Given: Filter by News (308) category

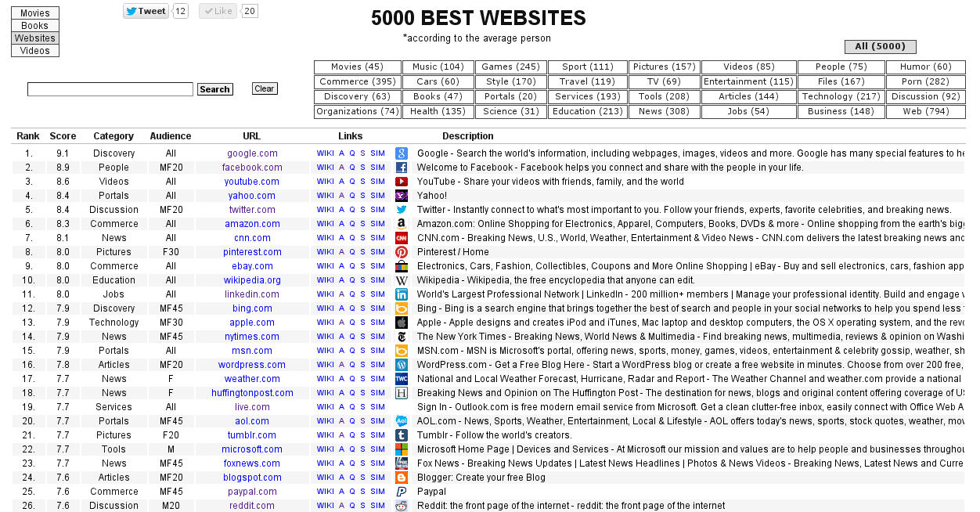Looking at the screenshot, I should [664, 112].
